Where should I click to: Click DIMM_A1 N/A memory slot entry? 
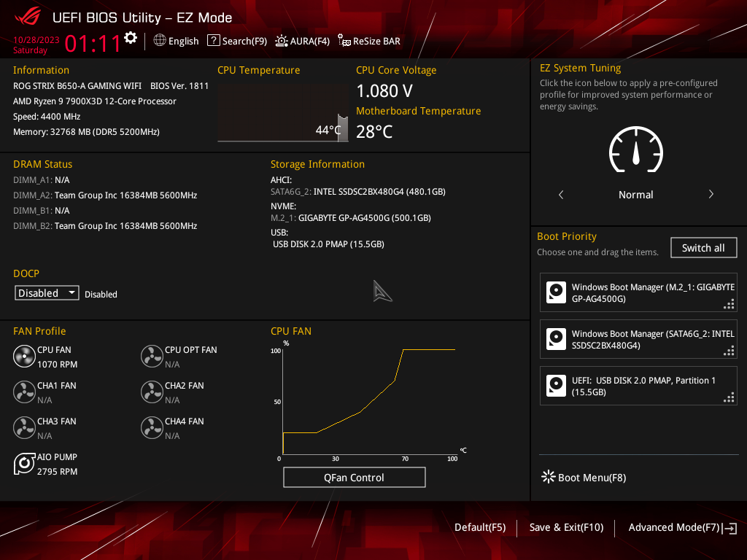(42, 180)
